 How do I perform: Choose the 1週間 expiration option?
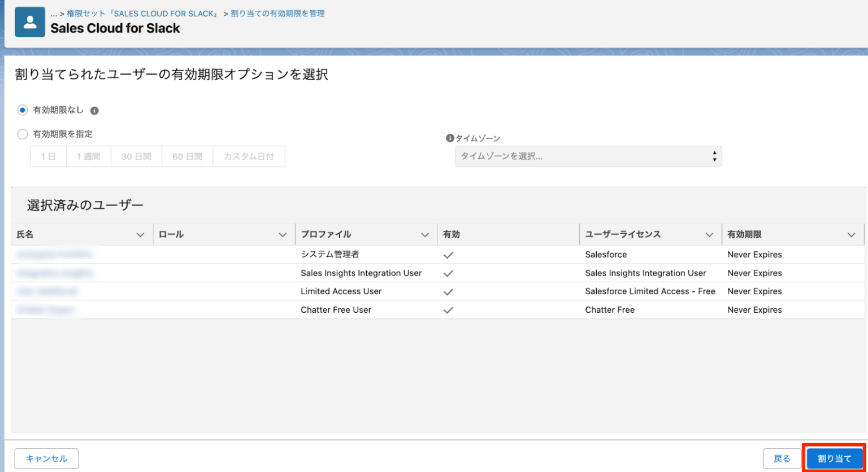89,157
